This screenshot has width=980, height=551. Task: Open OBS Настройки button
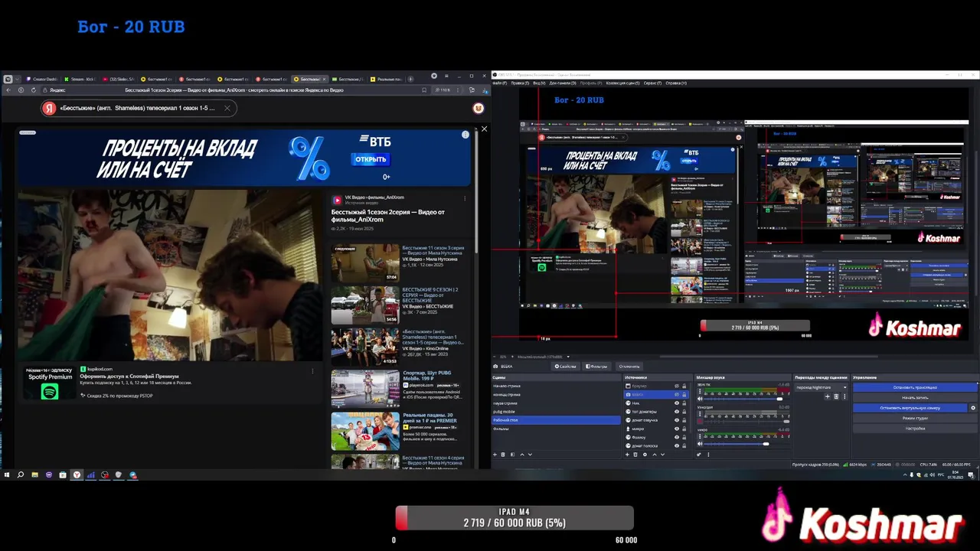click(915, 429)
